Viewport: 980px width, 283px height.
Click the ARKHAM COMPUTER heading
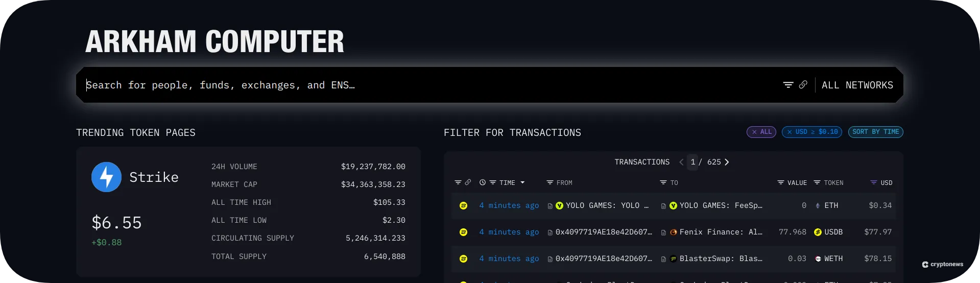pyautogui.click(x=214, y=41)
